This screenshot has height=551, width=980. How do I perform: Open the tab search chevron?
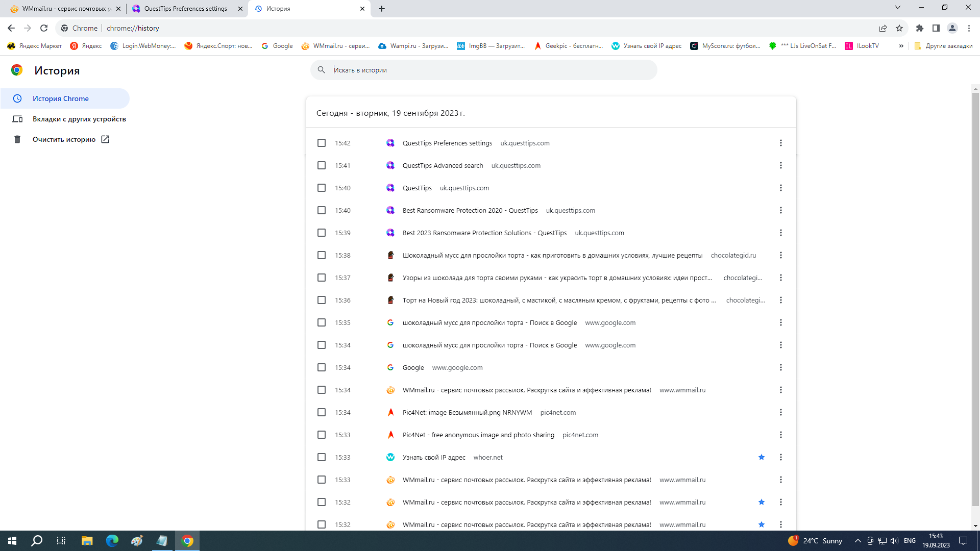point(898,7)
